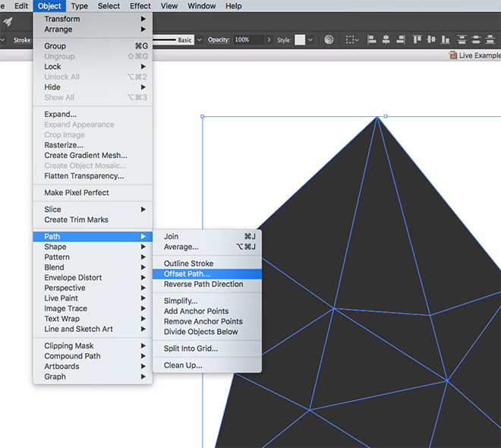
Task: Click the white Style color swatch
Action: coord(300,39)
